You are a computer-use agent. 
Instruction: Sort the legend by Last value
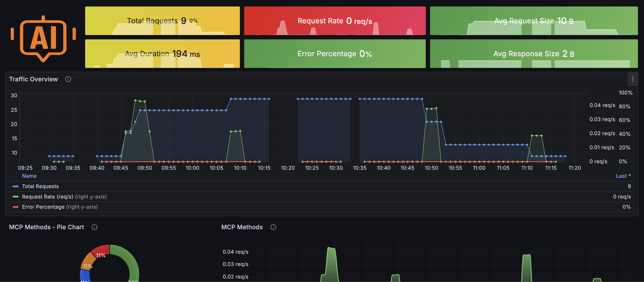(x=623, y=176)
